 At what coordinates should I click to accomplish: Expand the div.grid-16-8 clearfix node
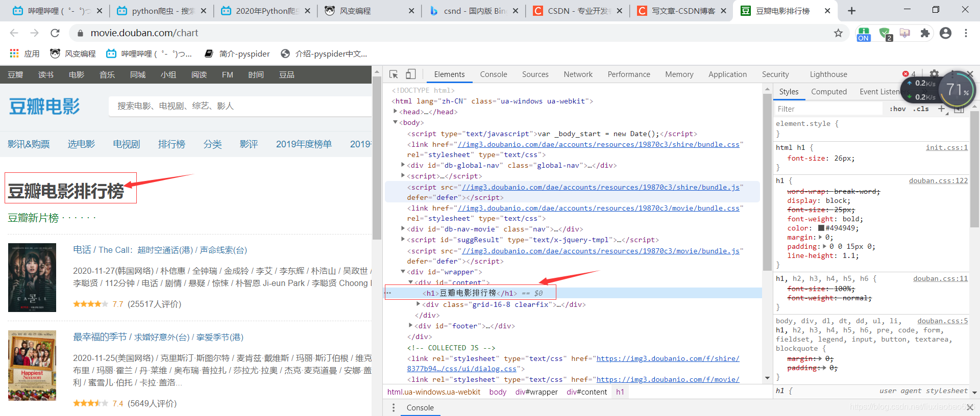pyautogui.click(x=418, y=304)
